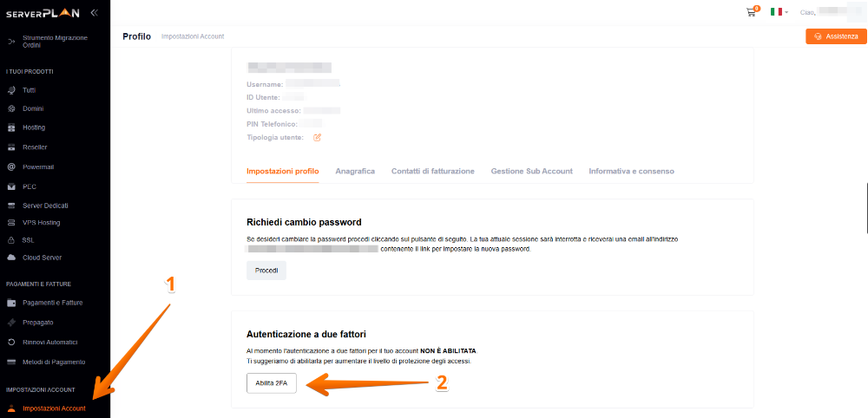
Task: Go to Pagamenti e Fatture
Action: pos(52,303)
